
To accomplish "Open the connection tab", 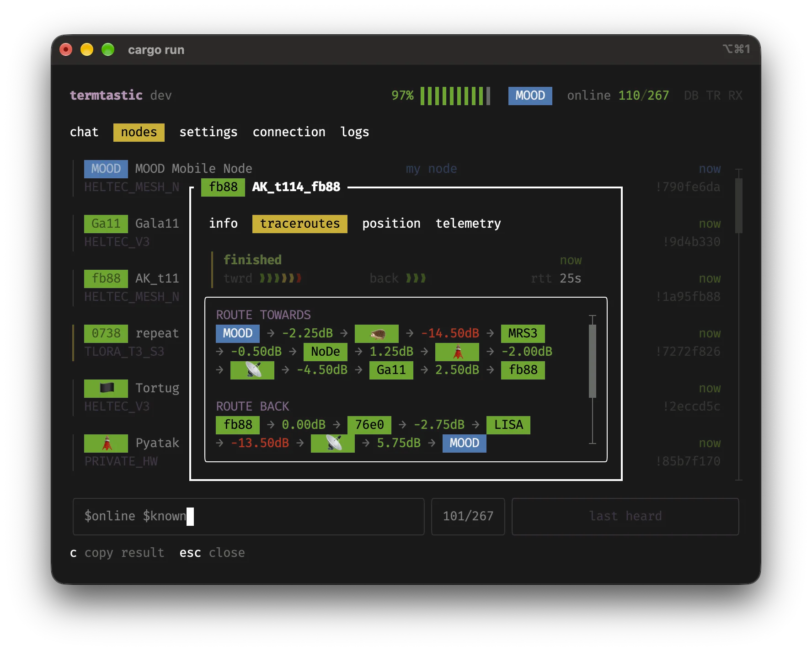I will (x=289, y=132).
